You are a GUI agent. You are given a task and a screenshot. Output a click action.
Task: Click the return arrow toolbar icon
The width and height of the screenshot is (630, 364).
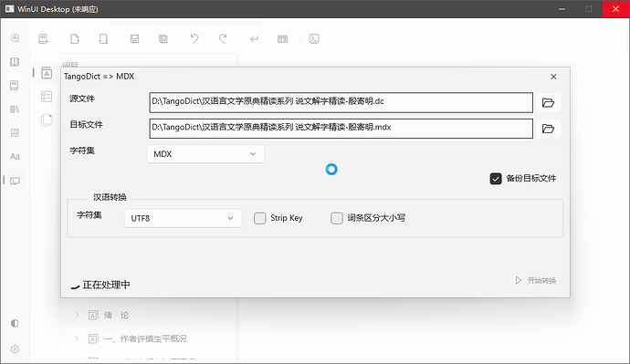255,39
